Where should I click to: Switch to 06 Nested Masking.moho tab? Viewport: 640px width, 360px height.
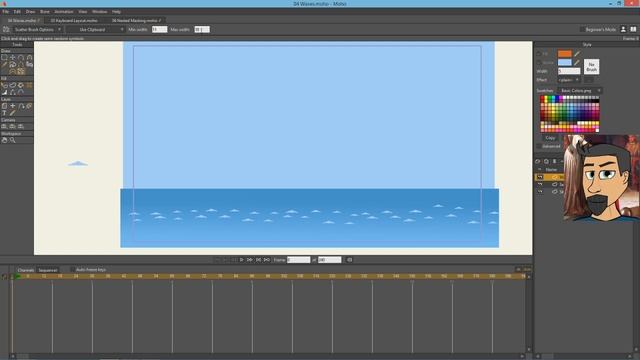click(136, 20)
